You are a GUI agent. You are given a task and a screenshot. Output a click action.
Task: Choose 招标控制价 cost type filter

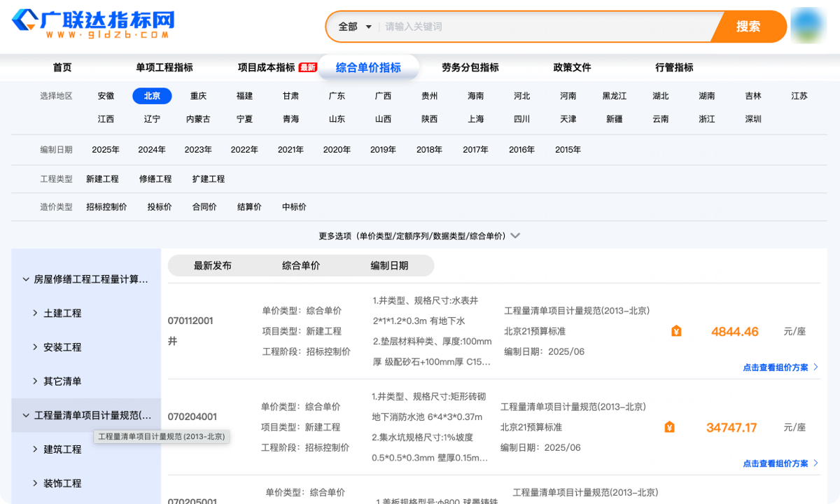(x=106, y=207)
